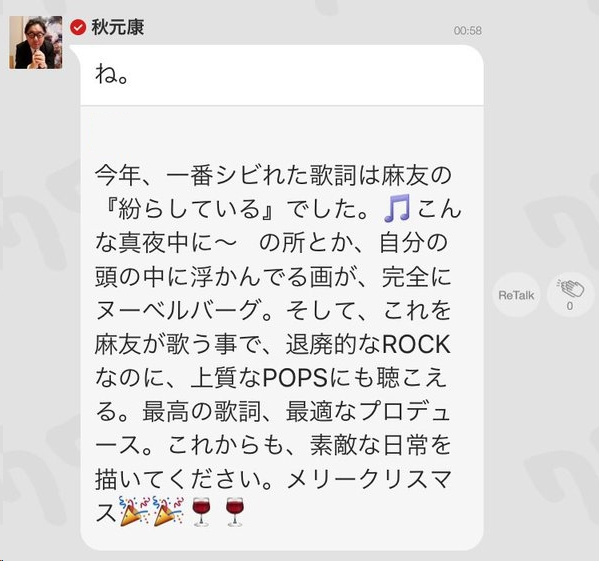Click the word POPS in the message
This screenshot has height=561, width=599.
pyautogui.click(x=295, y=378)
